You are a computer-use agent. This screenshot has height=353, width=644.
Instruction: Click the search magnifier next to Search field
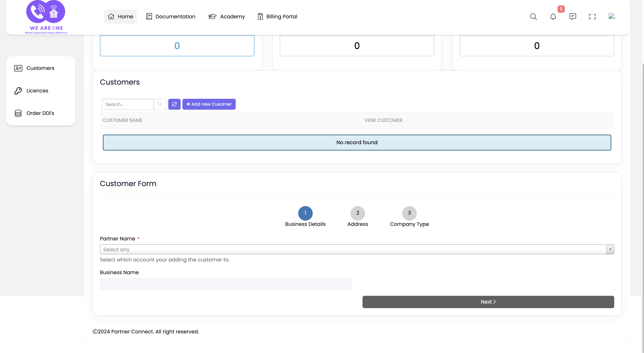160,104
